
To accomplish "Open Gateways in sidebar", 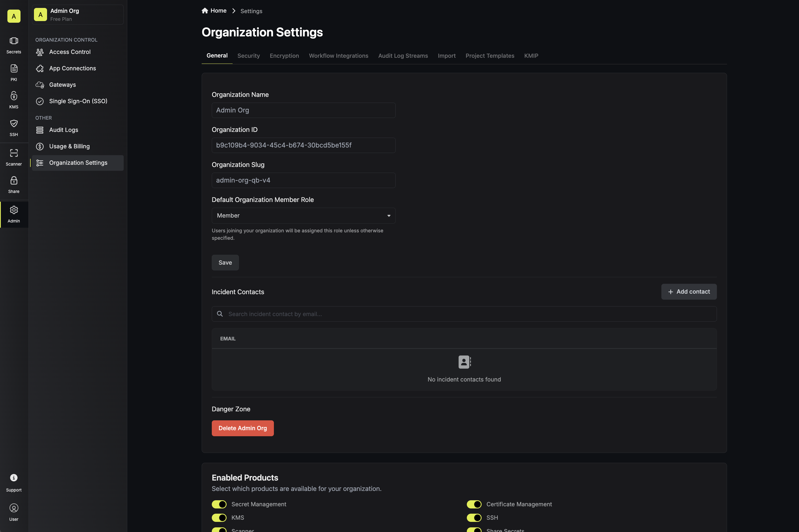I will tap(78, 85).
